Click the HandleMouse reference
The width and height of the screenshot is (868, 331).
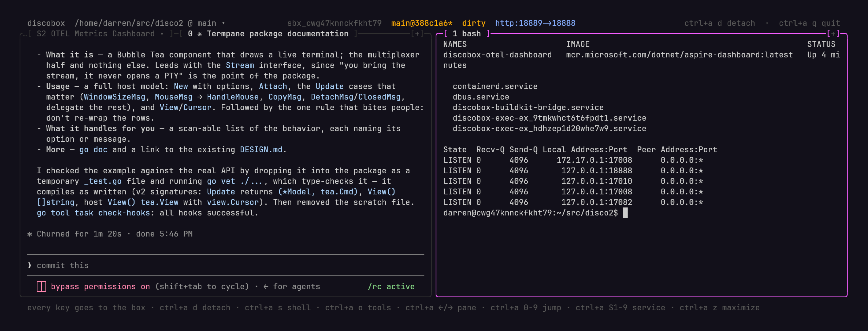click(x=233, y=97)
